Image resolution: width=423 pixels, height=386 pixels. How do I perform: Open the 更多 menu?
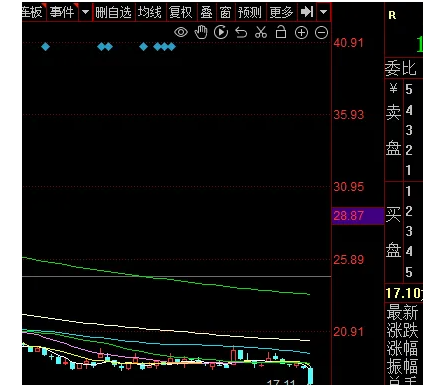tap(281, 13)
